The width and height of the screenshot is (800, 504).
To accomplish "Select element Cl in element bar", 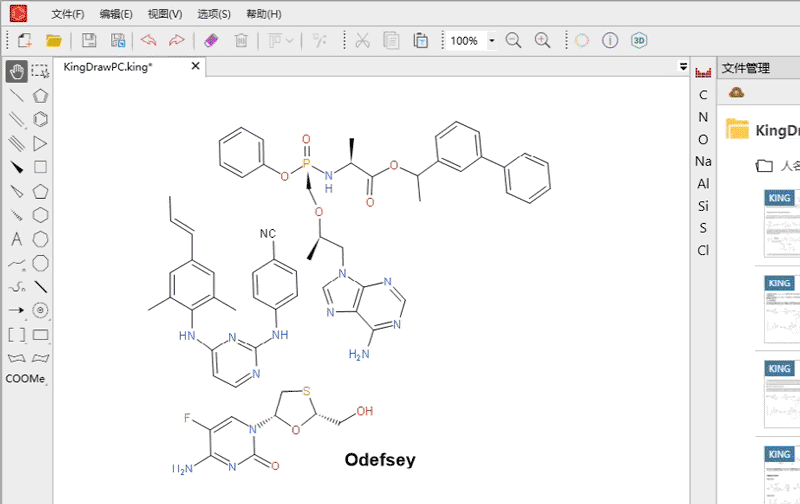I will [703, 250].
